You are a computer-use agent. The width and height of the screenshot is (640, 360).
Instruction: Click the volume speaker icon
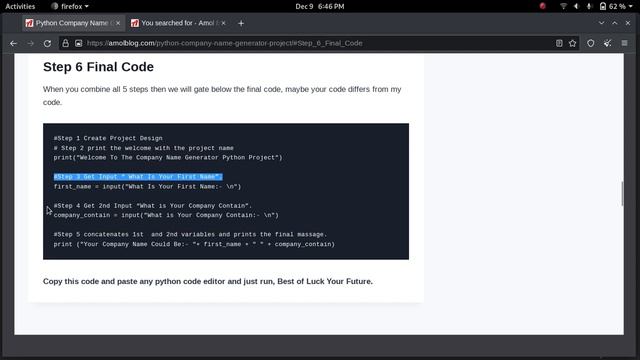coord(576,7)
